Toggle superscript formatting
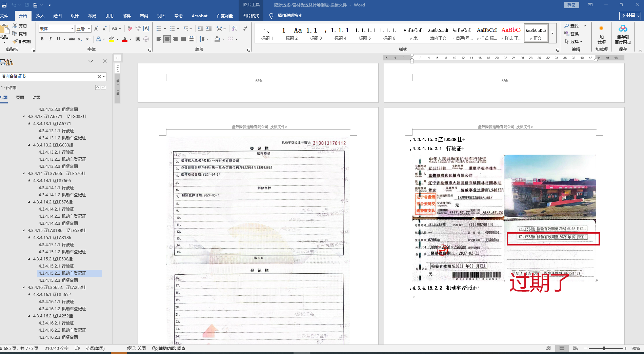644x354 pixels. coord(88,39)
